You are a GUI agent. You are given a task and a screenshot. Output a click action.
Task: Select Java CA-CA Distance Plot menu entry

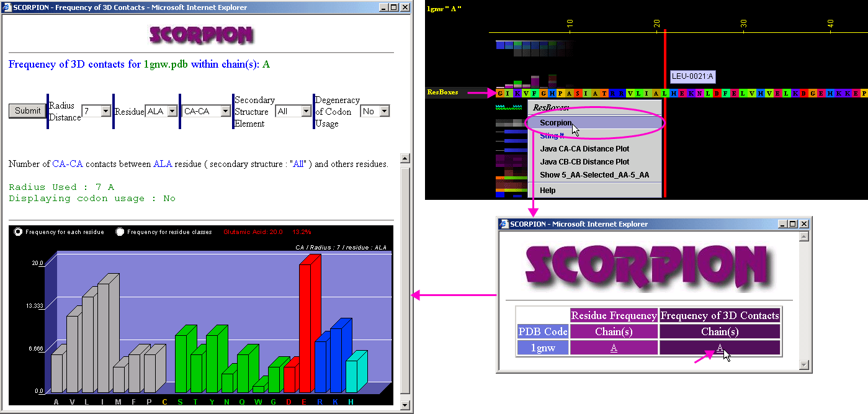(x=584, y=149)
